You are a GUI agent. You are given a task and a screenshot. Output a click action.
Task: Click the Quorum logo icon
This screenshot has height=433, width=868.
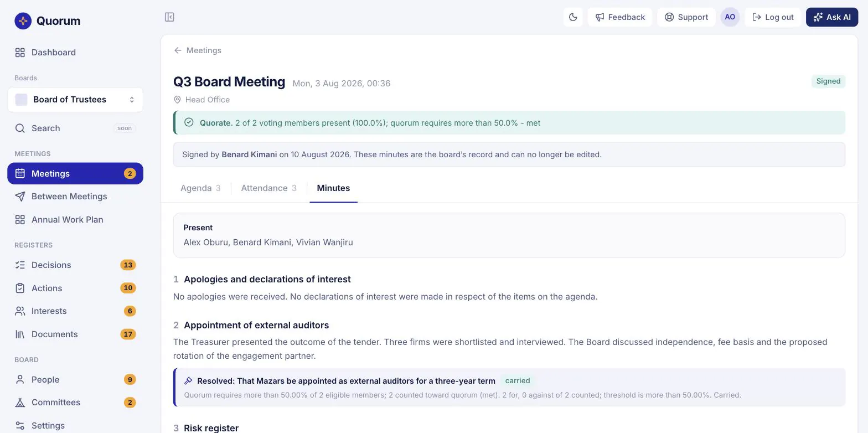pyautogui.click(x=23, y=21)
